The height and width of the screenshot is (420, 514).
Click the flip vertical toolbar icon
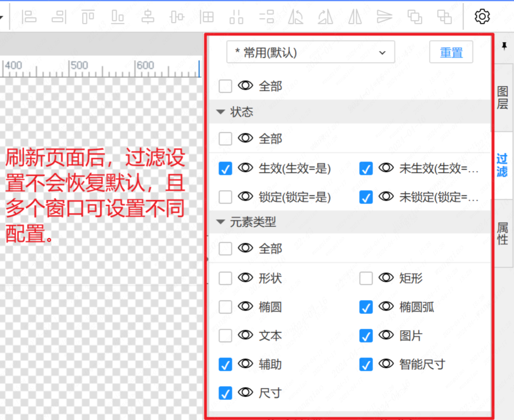tap(384, 17)
